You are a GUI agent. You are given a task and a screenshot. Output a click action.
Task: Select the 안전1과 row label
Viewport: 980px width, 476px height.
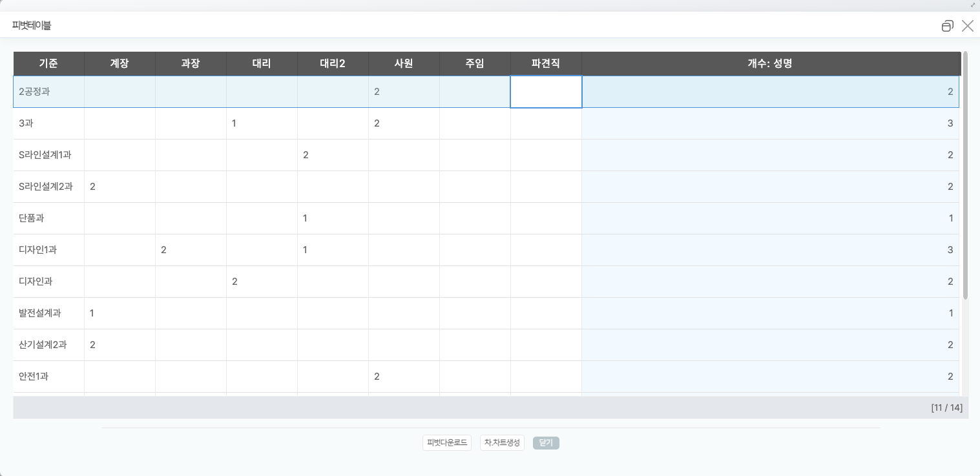click(x=49, y=377)
